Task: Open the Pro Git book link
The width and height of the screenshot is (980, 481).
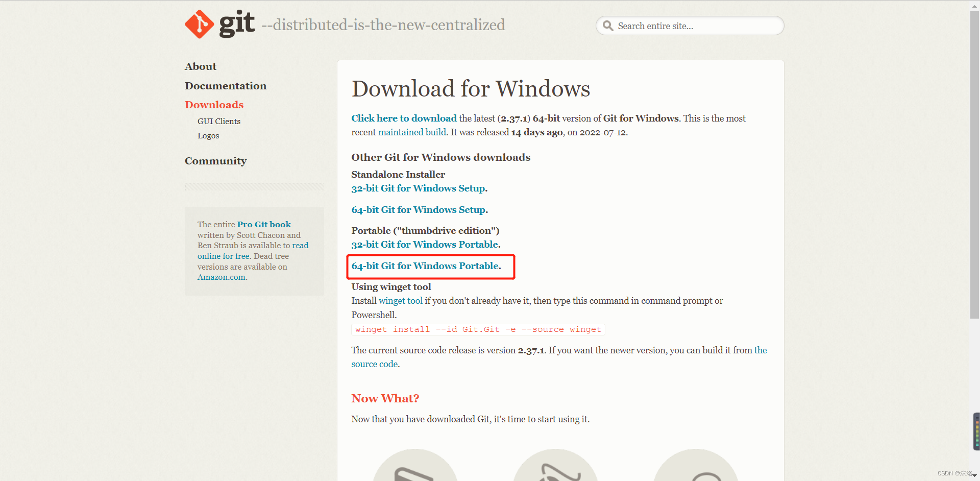Action: pos(264,224)
